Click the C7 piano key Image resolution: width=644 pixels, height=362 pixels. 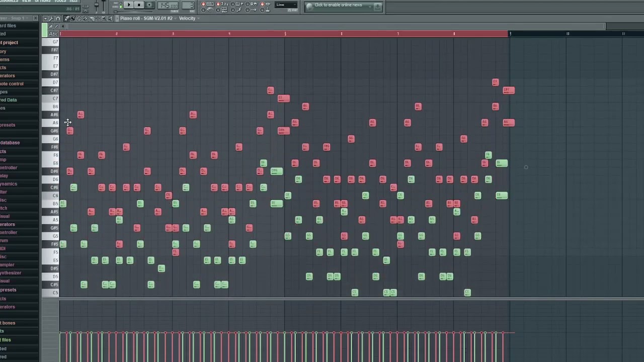click(50, 99)
